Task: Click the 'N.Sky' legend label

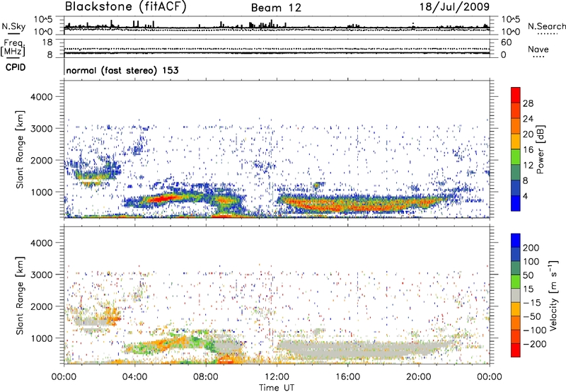Action: click(x=13, y=26)
